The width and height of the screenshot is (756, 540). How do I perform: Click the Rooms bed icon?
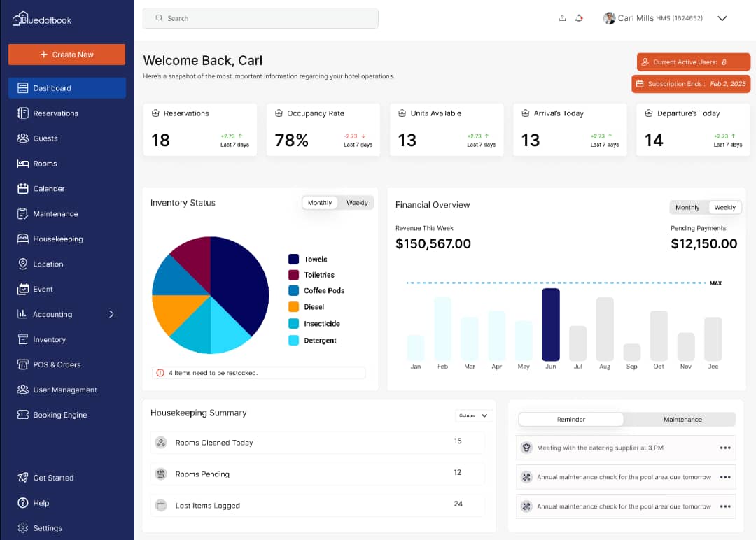22,164
